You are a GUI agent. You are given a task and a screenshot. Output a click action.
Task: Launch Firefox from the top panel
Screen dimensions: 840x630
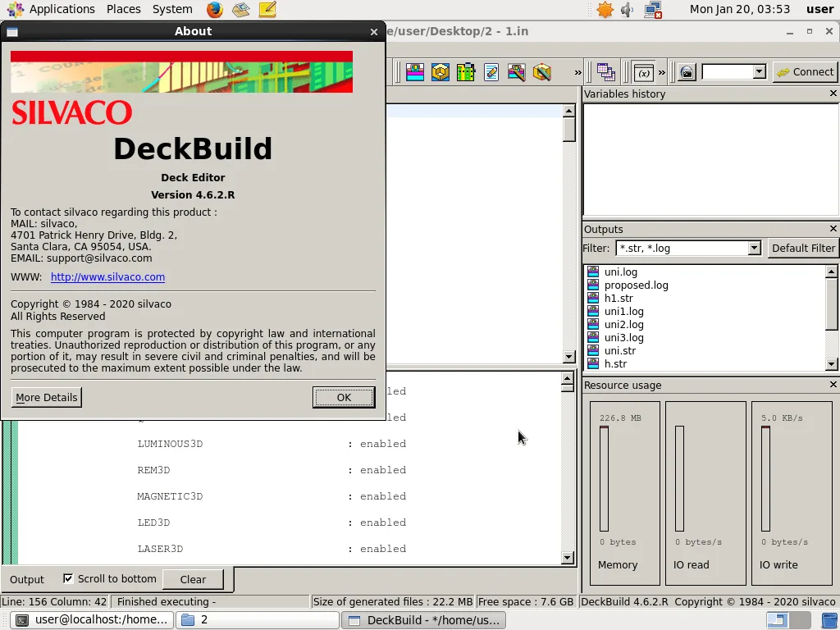click(x=215, y=9)
